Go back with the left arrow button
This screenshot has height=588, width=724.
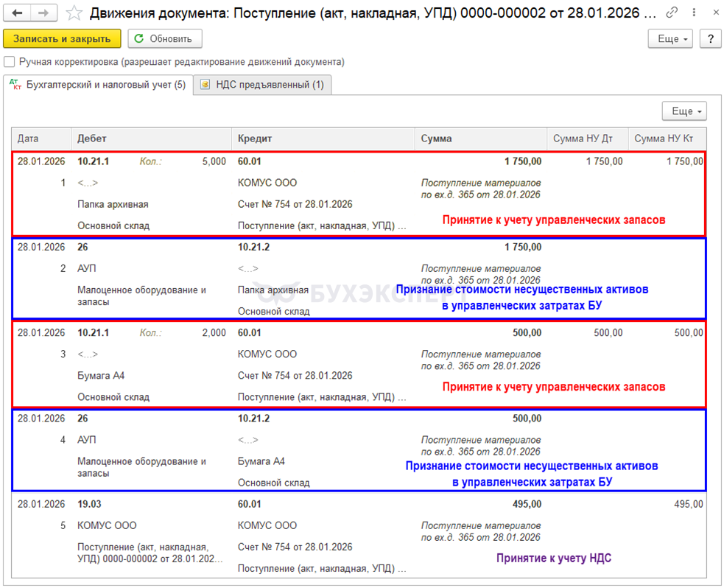[x=17, y=13]
